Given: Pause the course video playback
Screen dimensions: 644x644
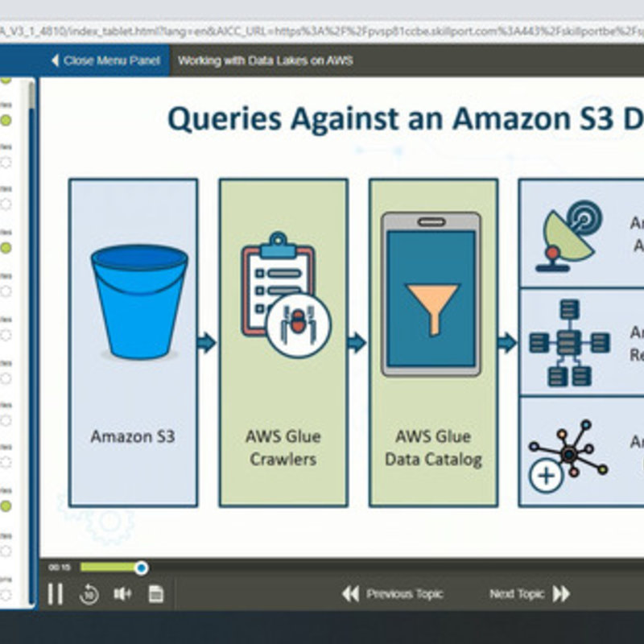Looking at the screenshot, I should click(x=56, y=594).
